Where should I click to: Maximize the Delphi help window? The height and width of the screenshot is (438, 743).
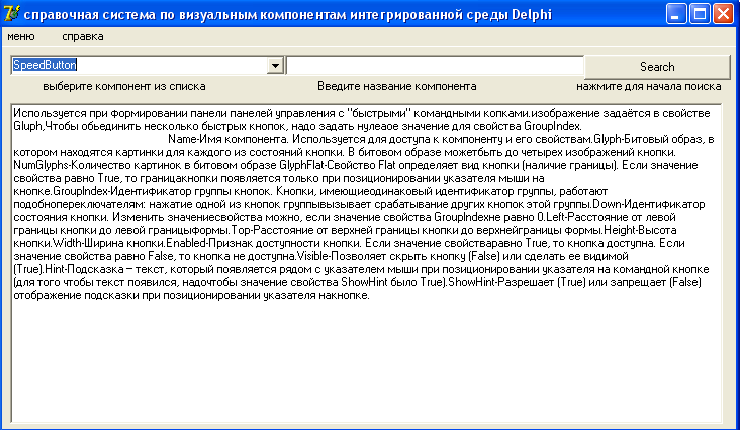pos(699,14)
